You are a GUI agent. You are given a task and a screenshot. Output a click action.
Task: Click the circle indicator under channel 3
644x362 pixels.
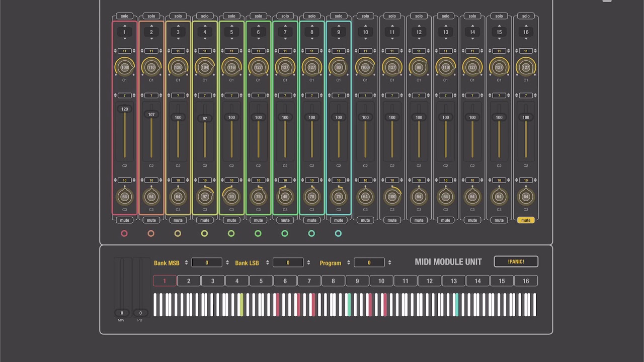click(x=178, y=233)
